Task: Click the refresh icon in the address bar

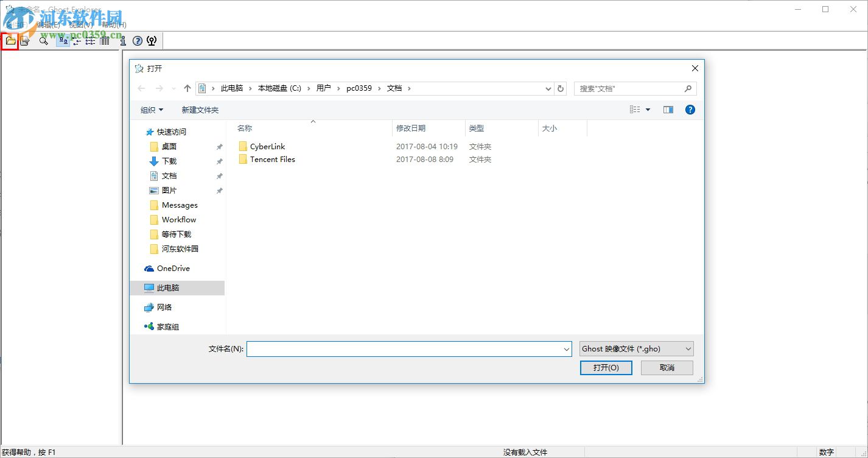Action: [x=561, y=88]
